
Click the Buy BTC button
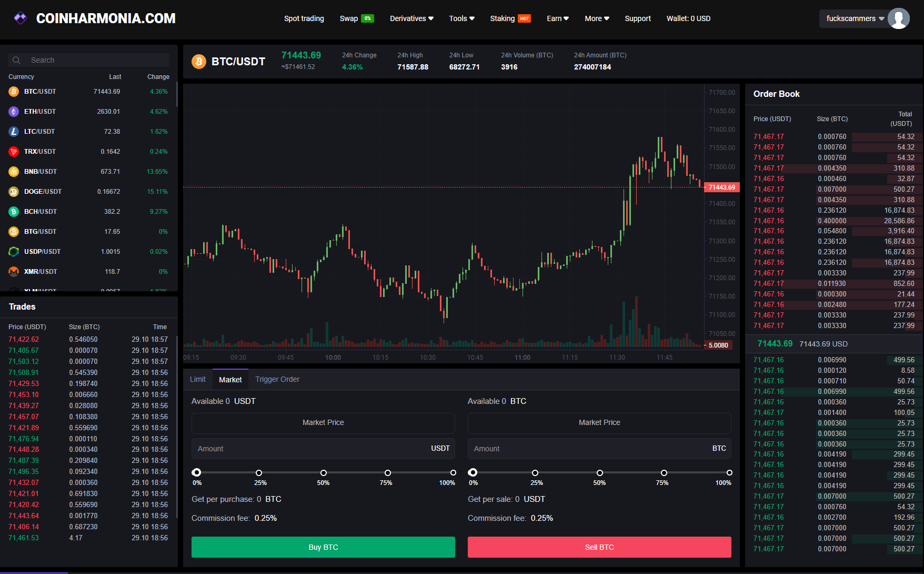323,547
